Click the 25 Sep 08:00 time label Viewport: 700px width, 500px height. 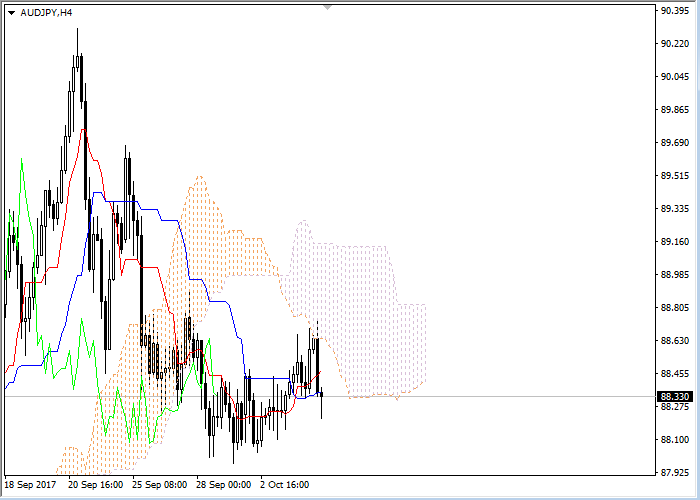[x=160, y=485]
